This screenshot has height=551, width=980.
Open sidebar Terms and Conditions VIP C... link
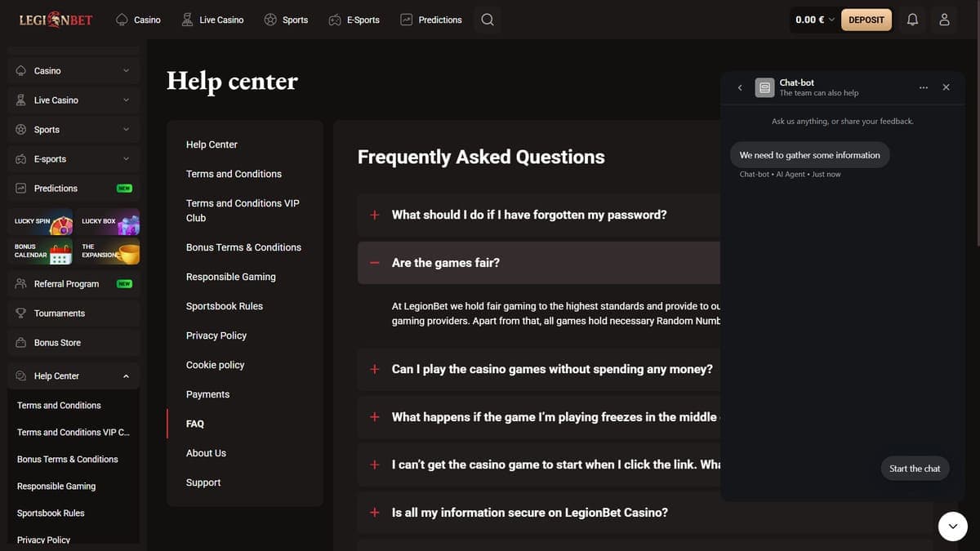point(73,433)
